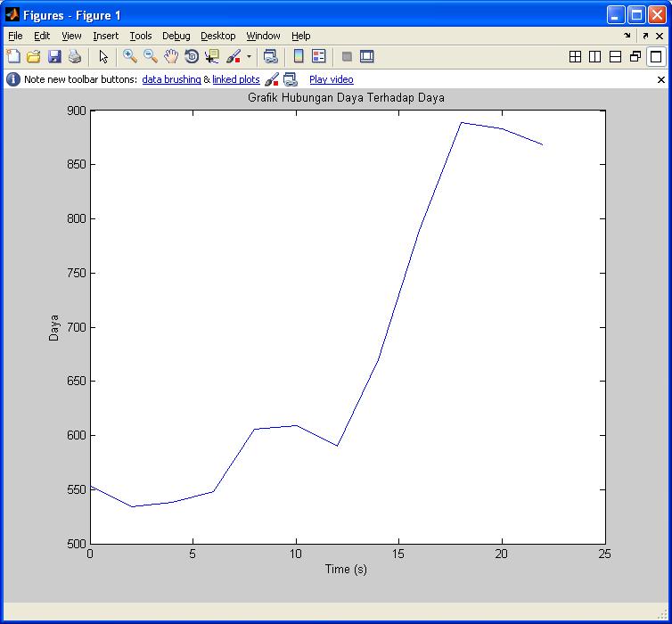
Task: Expand the brush color dropdown arrow
Action: [x=249, y=57]
